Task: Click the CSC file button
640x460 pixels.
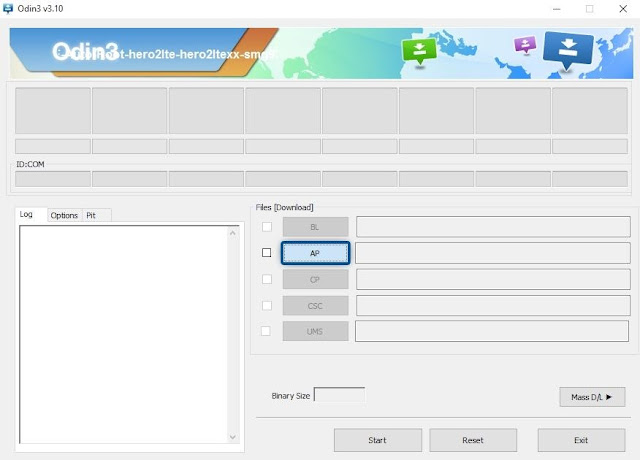Action: click(316, 306)
